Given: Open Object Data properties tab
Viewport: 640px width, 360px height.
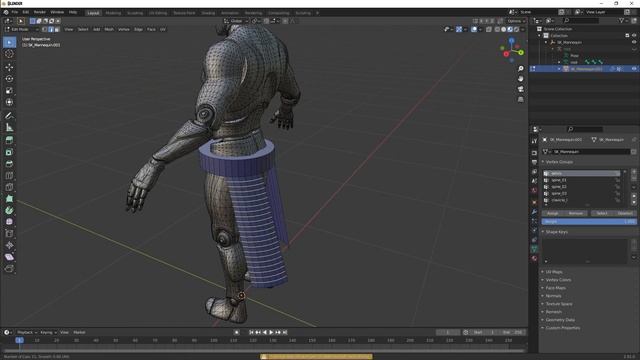Looking at the screenshot, I should [534, 248].
